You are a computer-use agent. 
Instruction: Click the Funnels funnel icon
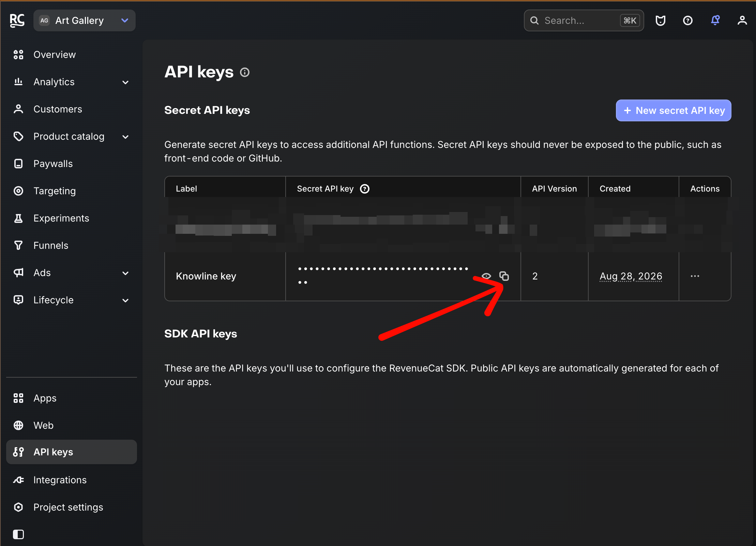18,245
